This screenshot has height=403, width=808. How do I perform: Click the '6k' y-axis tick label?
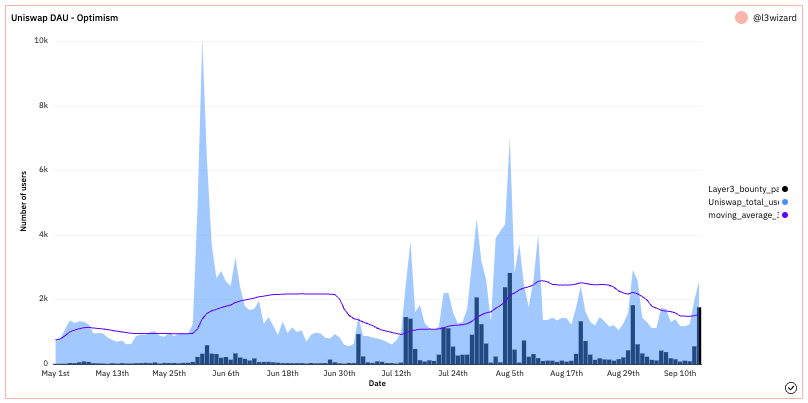[x=43, y=170]
